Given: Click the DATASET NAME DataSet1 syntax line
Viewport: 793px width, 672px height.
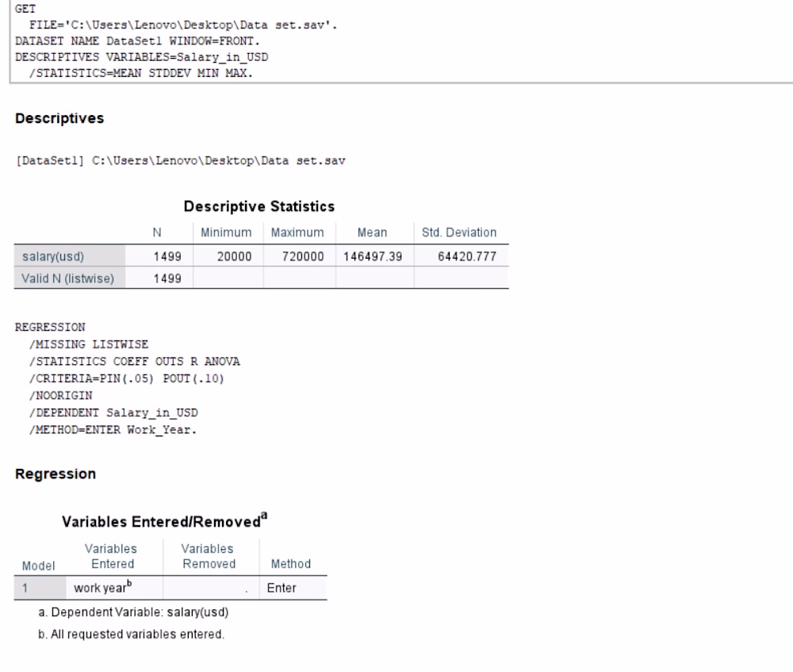Looking at the screenshot, I should pos(137,41).
